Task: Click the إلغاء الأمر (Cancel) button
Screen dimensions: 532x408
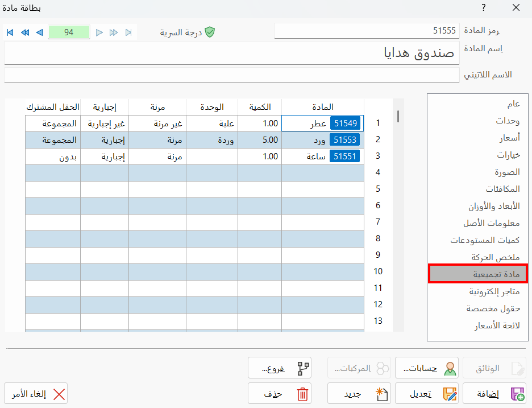Action: [x=36, y=394]
